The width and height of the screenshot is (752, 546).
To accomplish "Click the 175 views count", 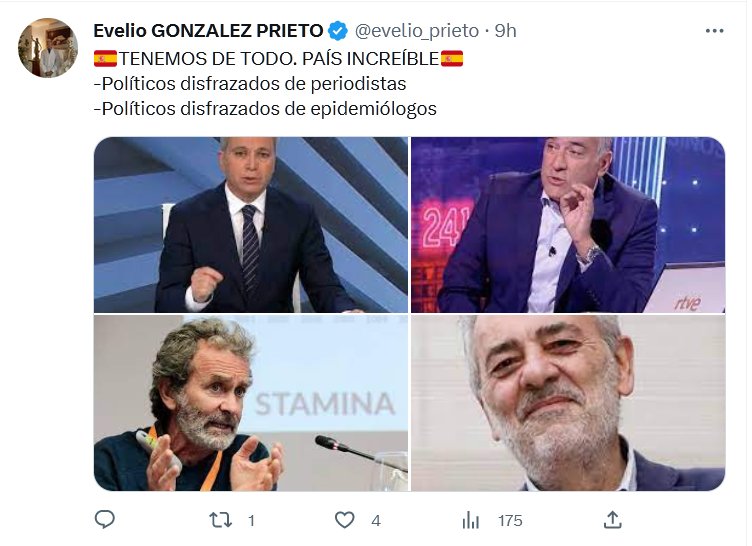I will tap(510, 520).
